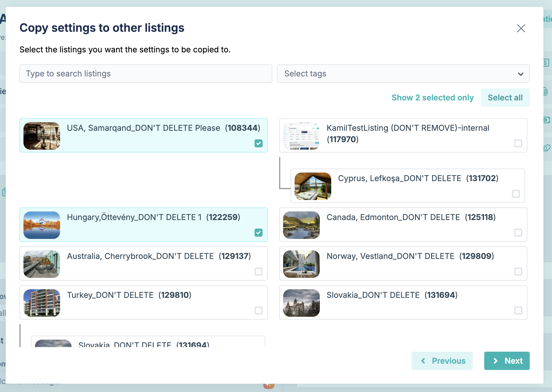Close the Copy settings dialog
The image size is (552, 392).
click(521, 28)
